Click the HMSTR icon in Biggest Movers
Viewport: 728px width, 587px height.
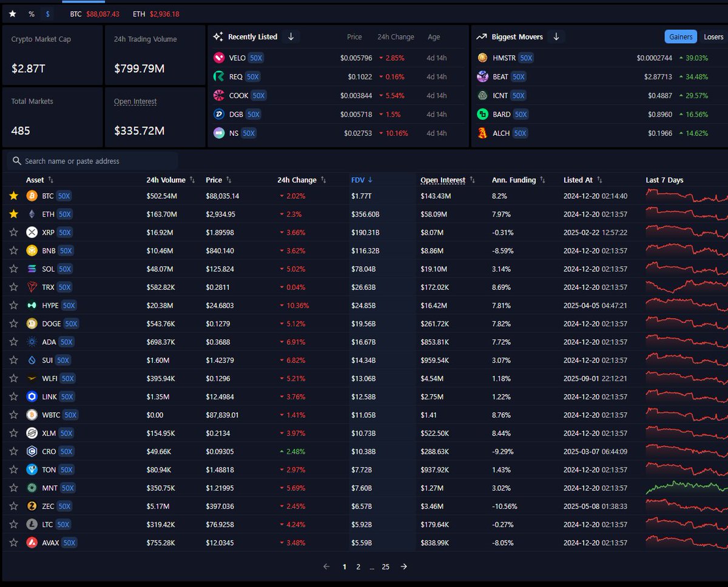[482, 58]
